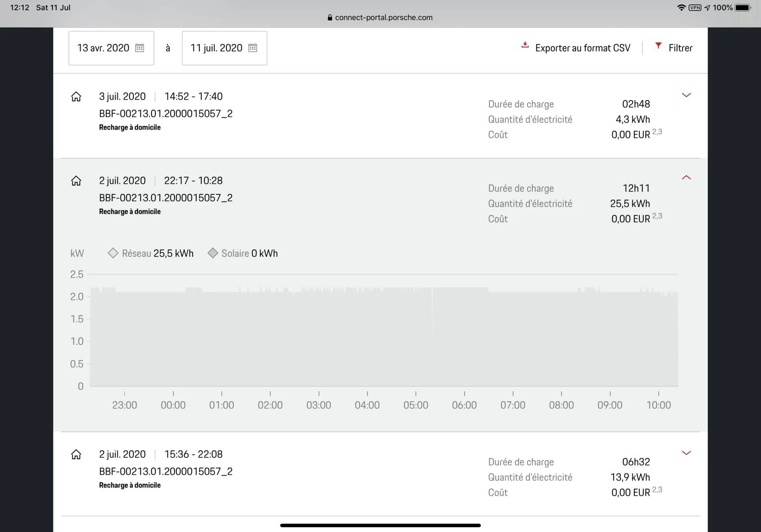Select the 13 avr. 2020 start date field
The height and width of the screenshot is (532, 761).
click(x=111, y=48)
